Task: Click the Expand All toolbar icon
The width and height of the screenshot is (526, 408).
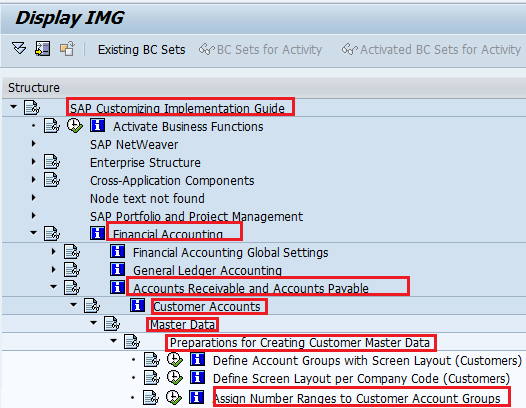Action: [19, 49]
